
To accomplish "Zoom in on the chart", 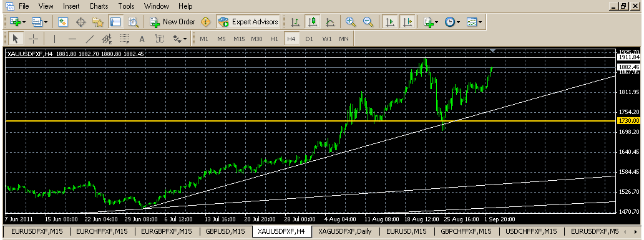I will coord(350,22).
